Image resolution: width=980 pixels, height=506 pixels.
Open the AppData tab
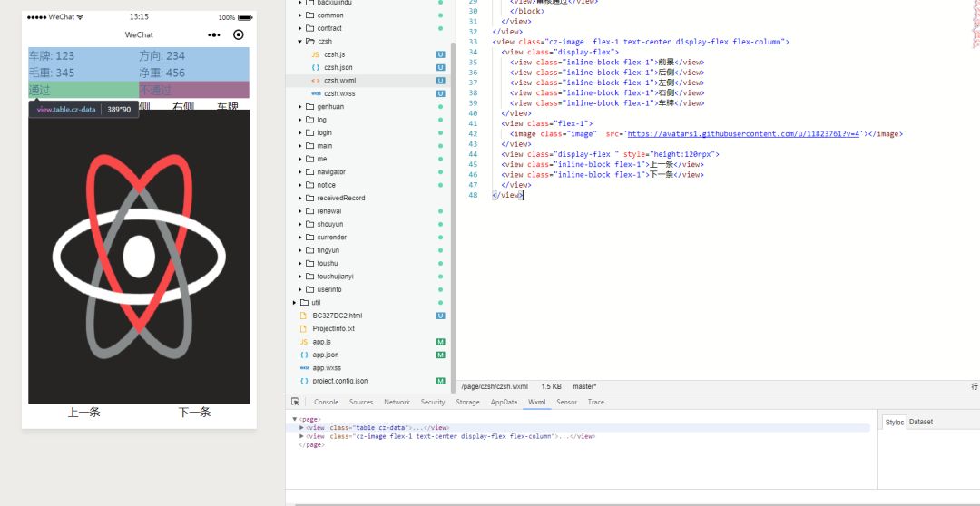coord(504,403)
